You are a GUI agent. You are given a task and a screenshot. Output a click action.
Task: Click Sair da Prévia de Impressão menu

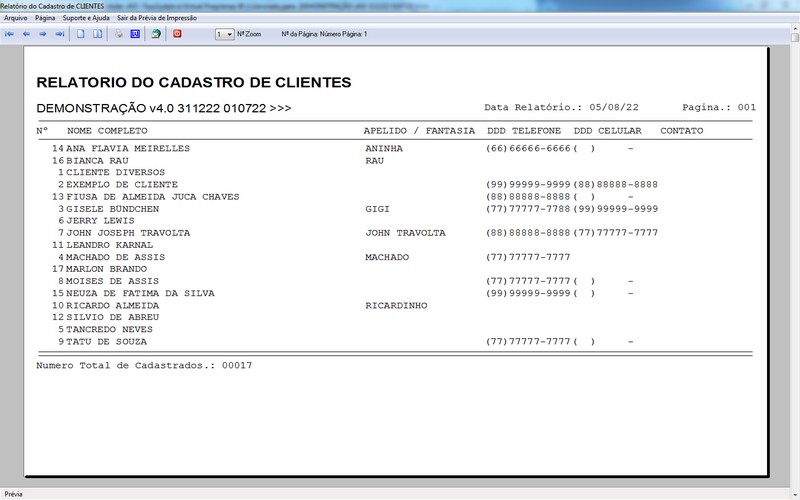click(157, 18)
